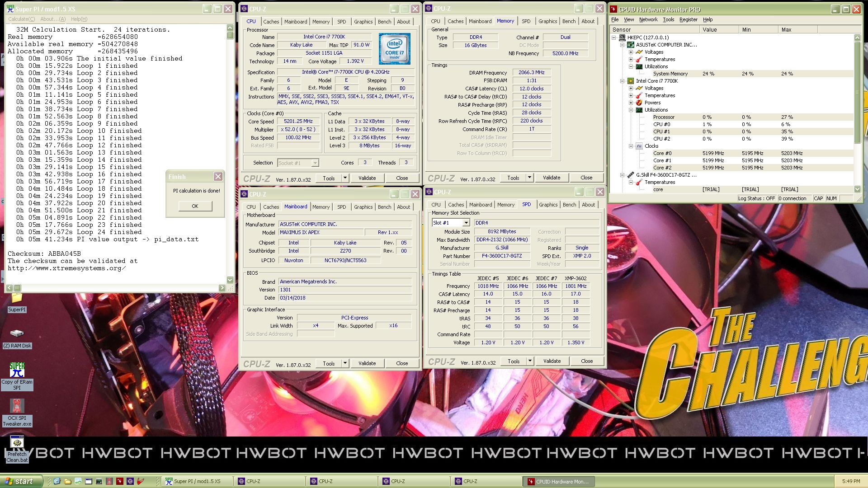Image resolution: width=868 pixels, height=488 pixels.
Task: Launch OCX SPI Tweaker.exe desktop icon
Action: (17, 412)
